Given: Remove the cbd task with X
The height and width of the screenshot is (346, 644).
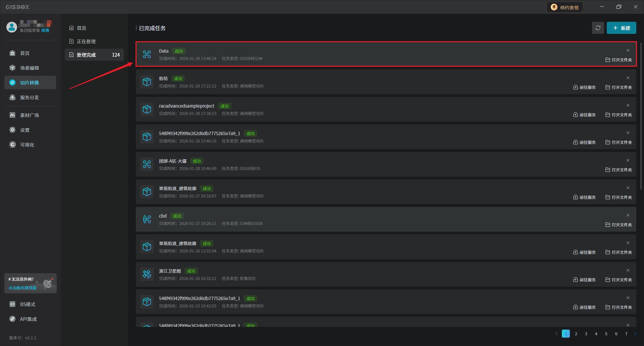Looking at the screenshot, I should pyautogui.click(x=628, y=216).
